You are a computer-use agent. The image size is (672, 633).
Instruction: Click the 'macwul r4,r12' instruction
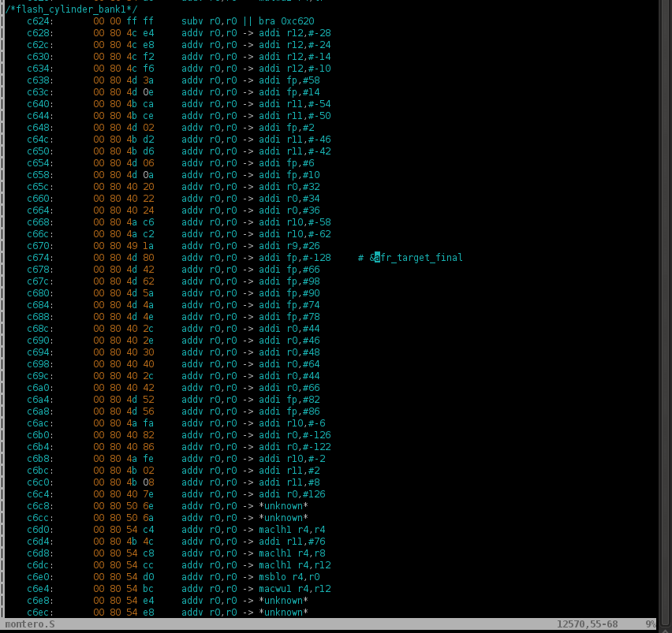[x=295, y=589]
